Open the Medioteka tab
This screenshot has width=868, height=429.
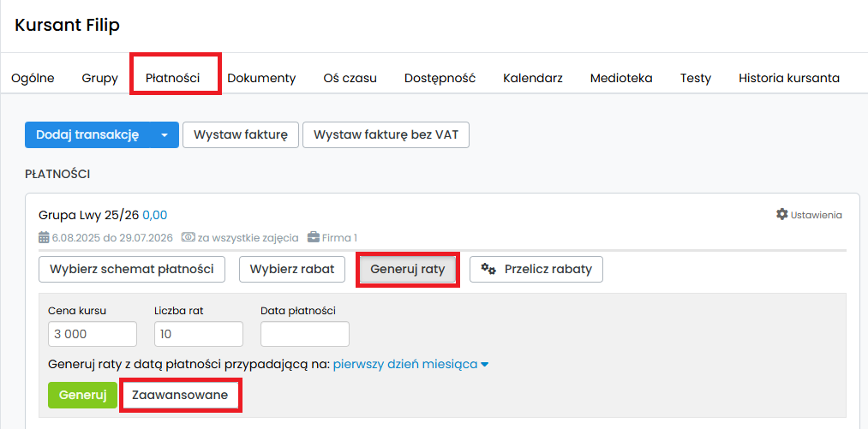[x=620, y=78]
